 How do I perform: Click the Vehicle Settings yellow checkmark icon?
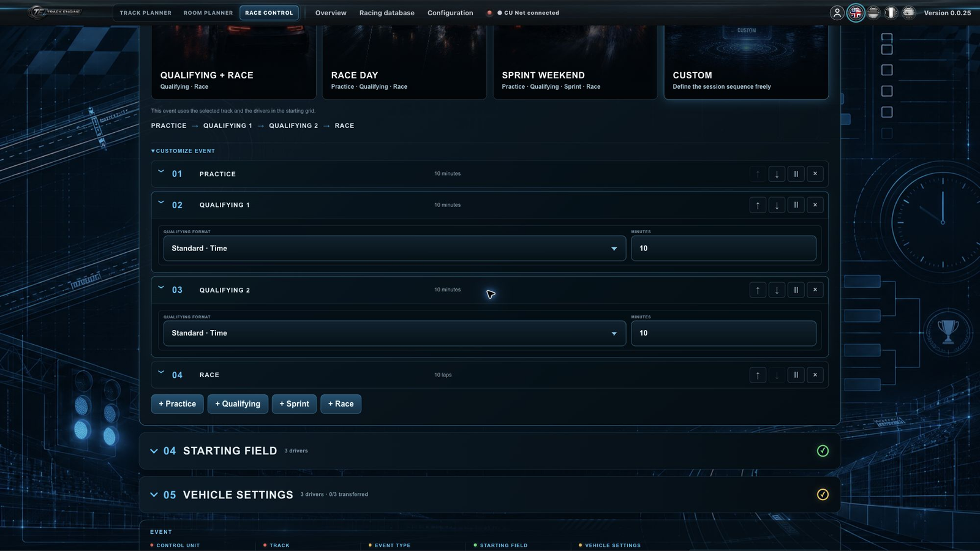tap(823, 494)
